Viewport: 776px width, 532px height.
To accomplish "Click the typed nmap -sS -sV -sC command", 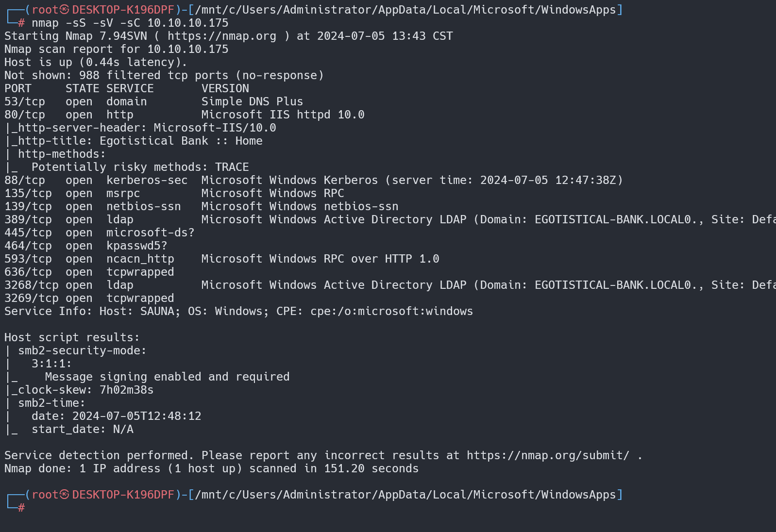I will click(130, 23).
